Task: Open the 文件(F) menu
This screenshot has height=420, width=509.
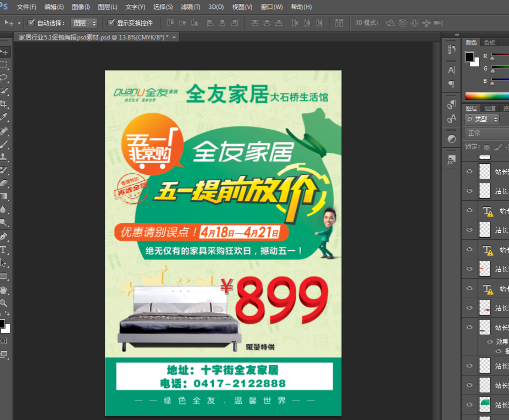Action: 26,7
